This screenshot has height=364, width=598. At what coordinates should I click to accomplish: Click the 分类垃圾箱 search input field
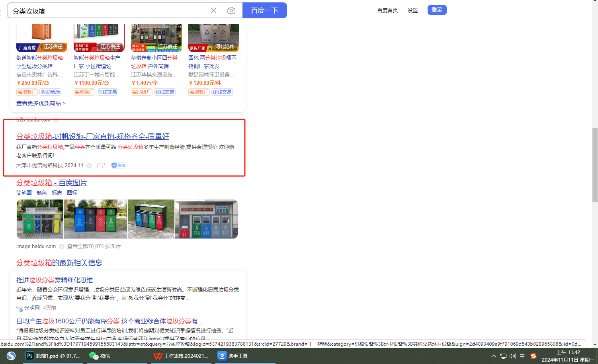click(x=107, y=11)
